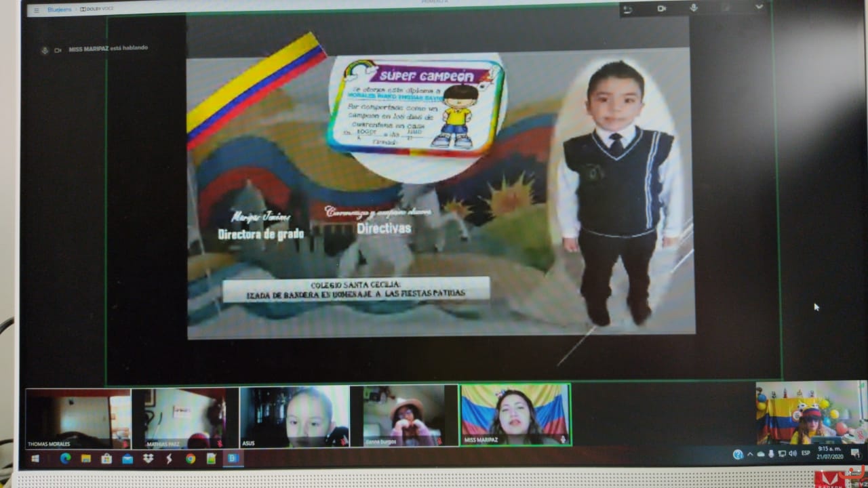Open the ESP language selector
The image size is (868, 488).
coord(806,453)
